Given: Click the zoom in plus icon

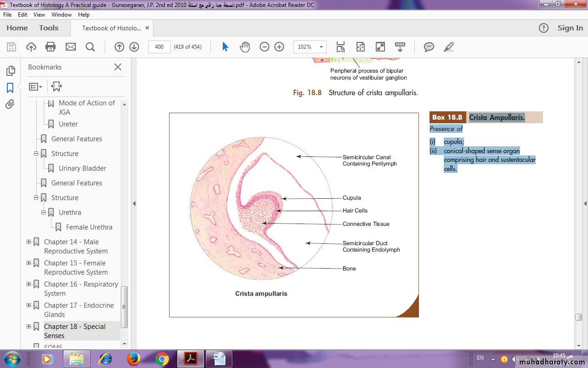Looking at the screenshot, I should 279,46.
